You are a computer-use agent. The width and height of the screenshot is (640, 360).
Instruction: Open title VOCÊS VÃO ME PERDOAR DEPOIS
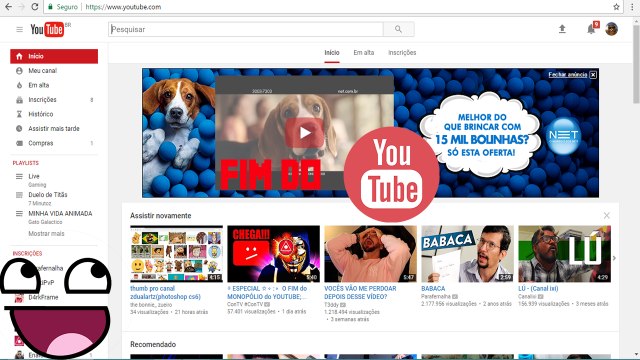360,293
